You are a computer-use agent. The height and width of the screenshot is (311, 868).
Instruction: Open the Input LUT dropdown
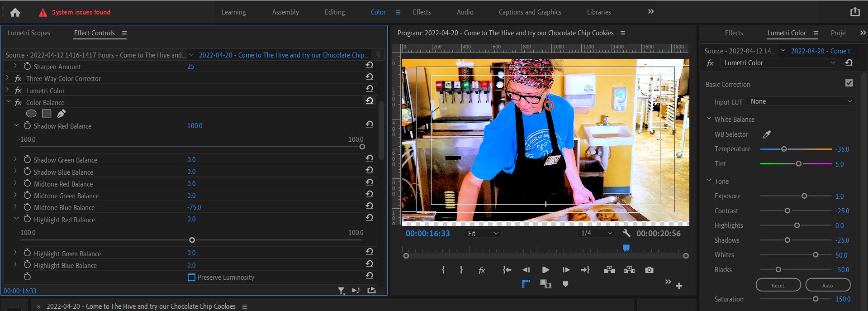pyautogui.click(x=801, y=101)
